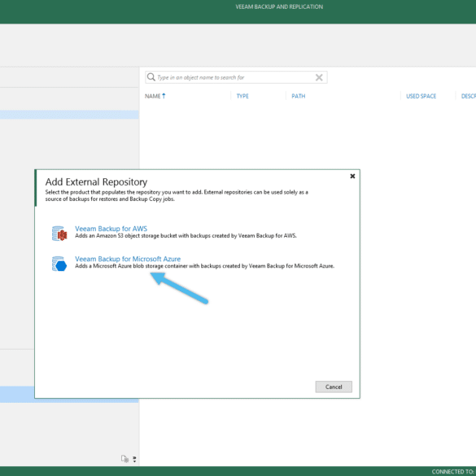Select the highlighted item in the upper navigation tree
Viewport: 476px width, 476px height.
[x=69, y=115]
